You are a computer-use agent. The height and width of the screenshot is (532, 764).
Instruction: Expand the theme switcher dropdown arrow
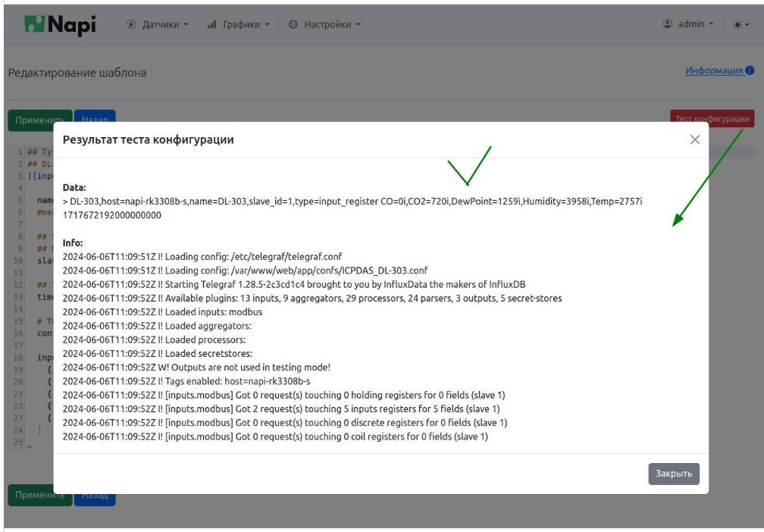(x=749, y=25)
